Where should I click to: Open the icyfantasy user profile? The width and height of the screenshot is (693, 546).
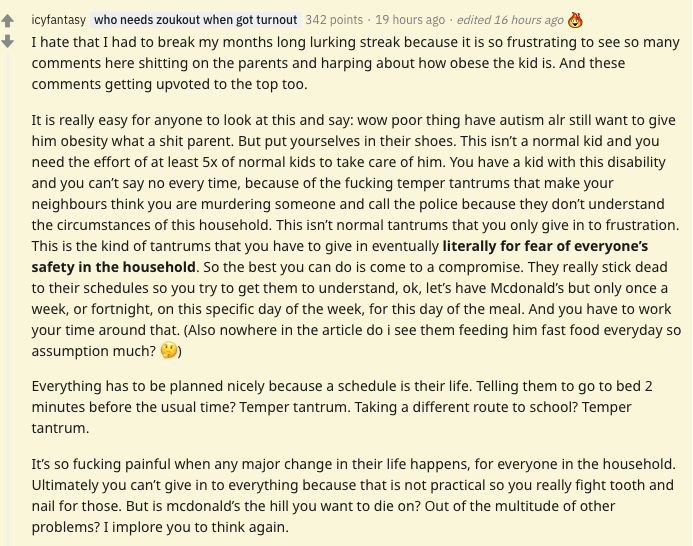(59, 20)
